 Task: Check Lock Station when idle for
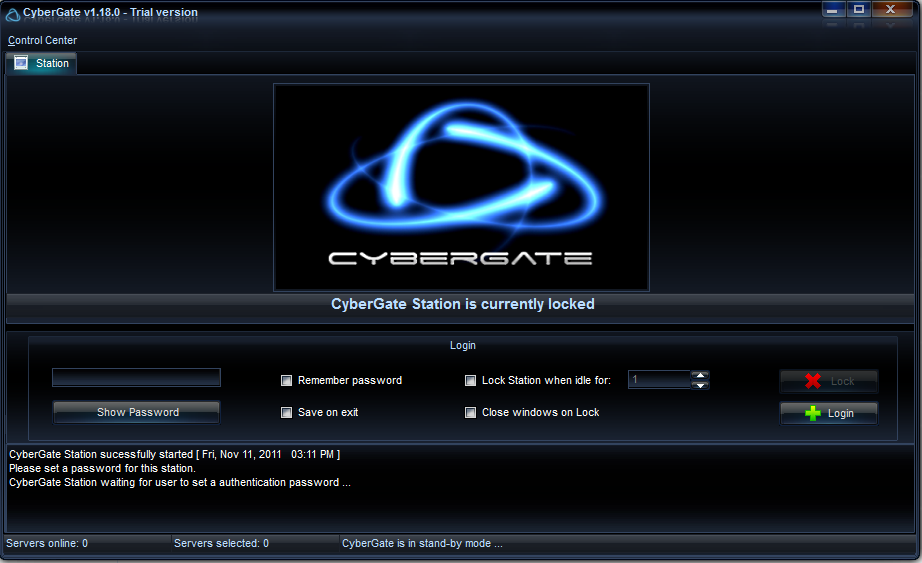(470, 381)
